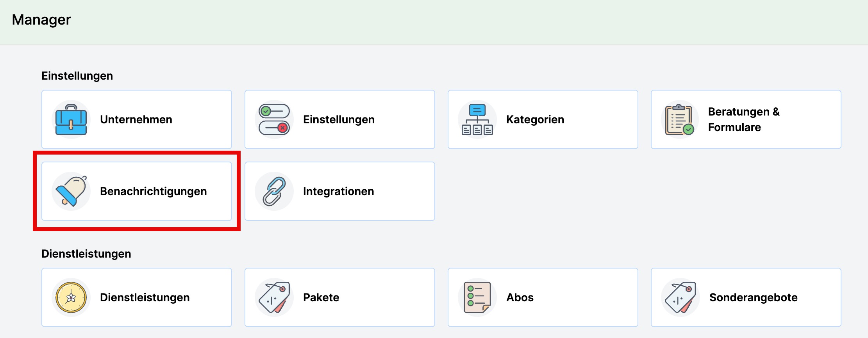
Task: Click the price tag Sonderangebote icon
Action: point(680,297)
